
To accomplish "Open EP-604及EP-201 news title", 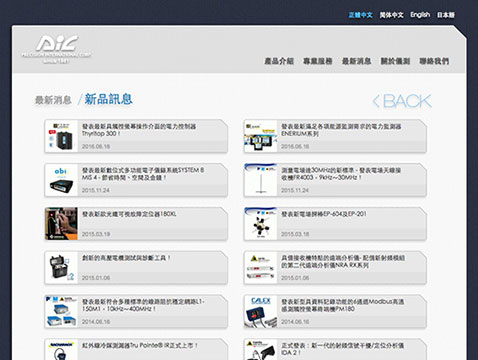I will click(324, 214).
